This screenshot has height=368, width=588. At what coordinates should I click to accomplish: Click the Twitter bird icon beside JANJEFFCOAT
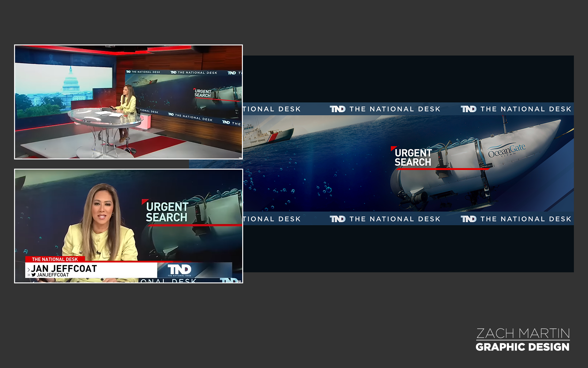point(33,275)
